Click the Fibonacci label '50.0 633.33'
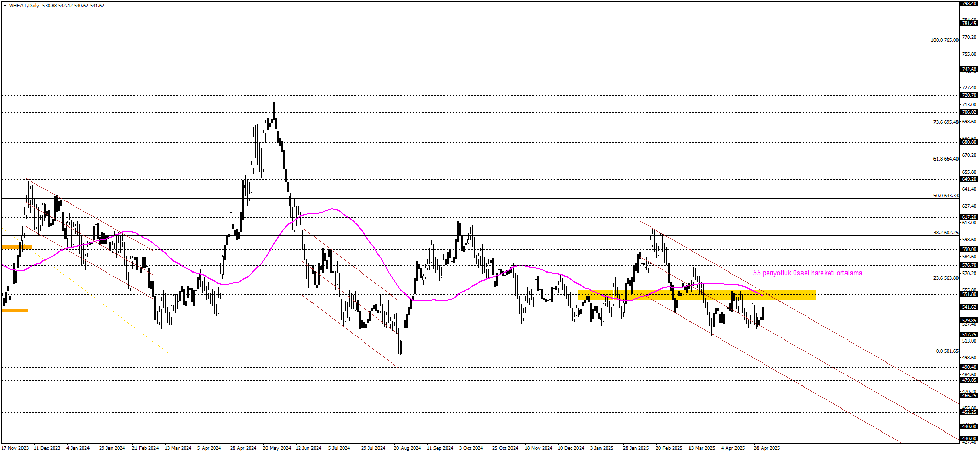 coord(946,196)
